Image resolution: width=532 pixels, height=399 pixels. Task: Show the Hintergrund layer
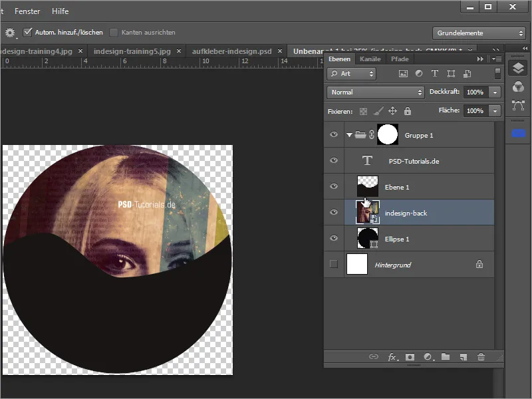[333, 264]
